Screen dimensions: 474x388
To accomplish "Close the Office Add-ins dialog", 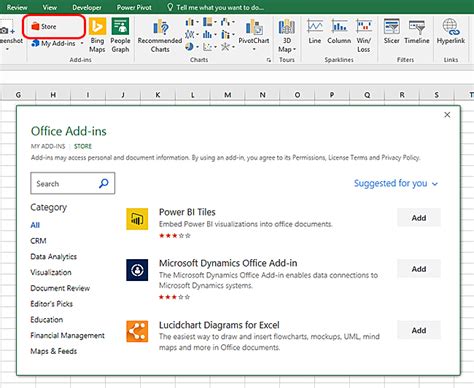I will [447, 115].
